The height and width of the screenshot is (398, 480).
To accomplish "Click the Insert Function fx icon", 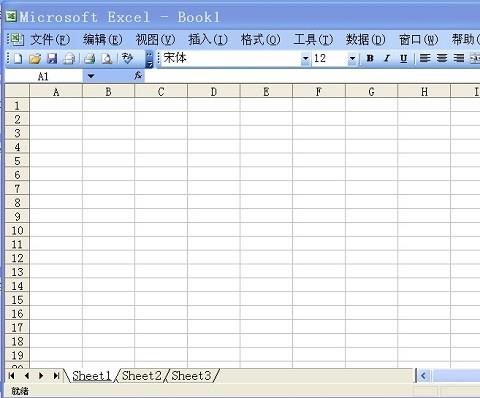I will (138, 76).
